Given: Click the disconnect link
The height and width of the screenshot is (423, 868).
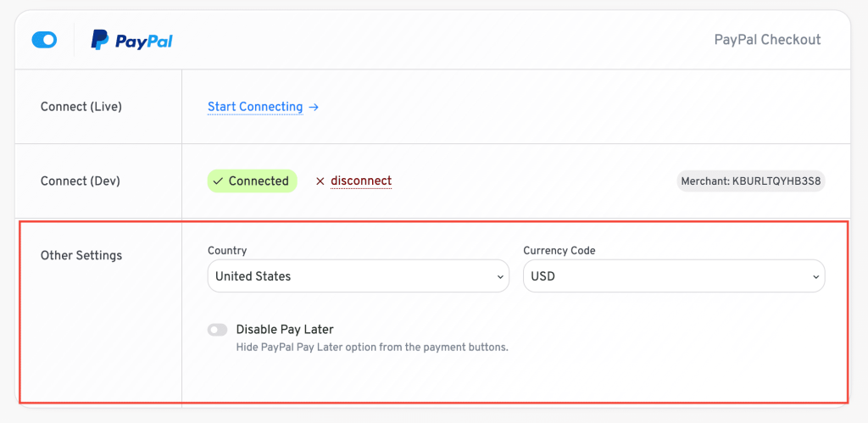Looking at the screenshot, I should (x=361, y=181).
